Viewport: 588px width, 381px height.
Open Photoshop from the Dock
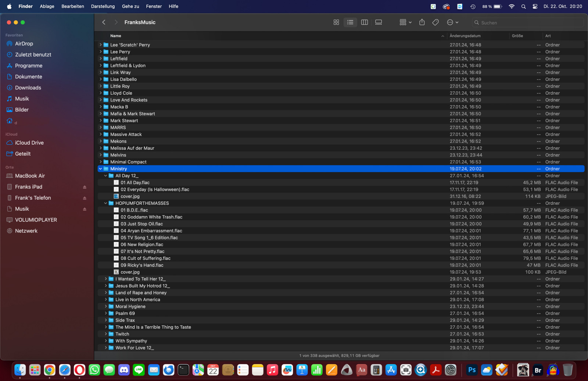point(472,370)
